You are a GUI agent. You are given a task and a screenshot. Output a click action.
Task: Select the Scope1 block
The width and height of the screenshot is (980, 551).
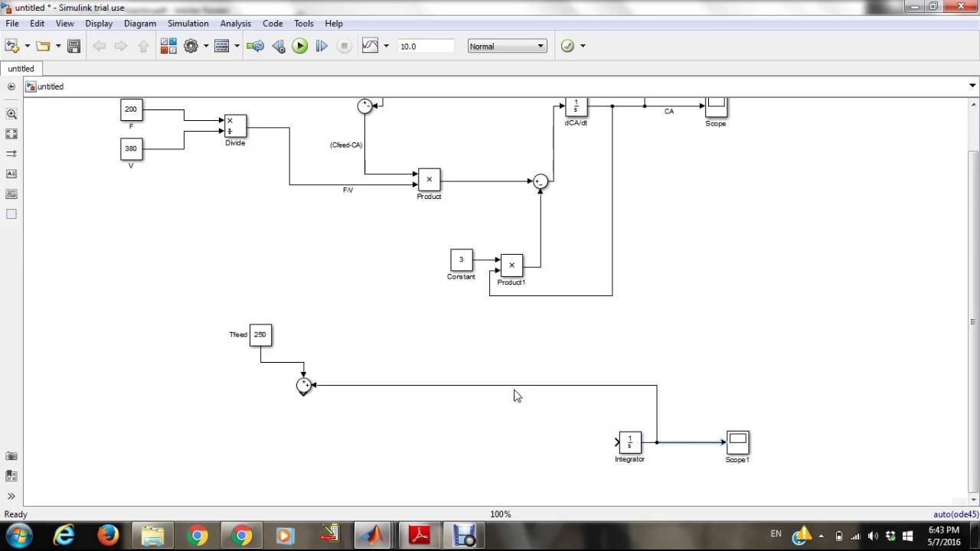click(x=737, y=442)
